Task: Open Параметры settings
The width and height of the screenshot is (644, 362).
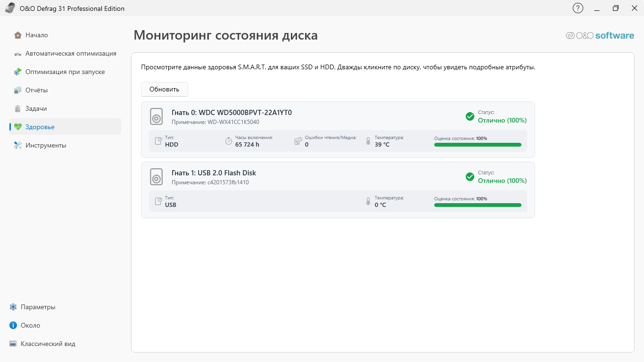Action: coord(38,307)
